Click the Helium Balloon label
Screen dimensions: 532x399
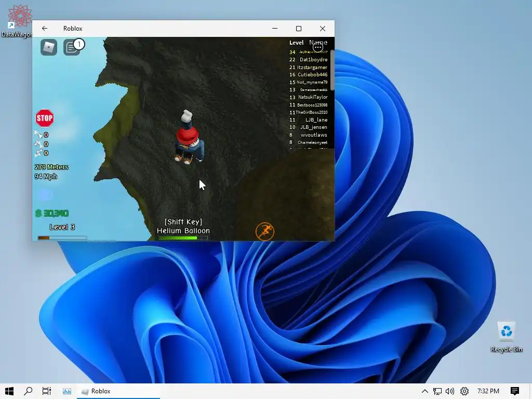pyautogui.click(x=183, y=231)
